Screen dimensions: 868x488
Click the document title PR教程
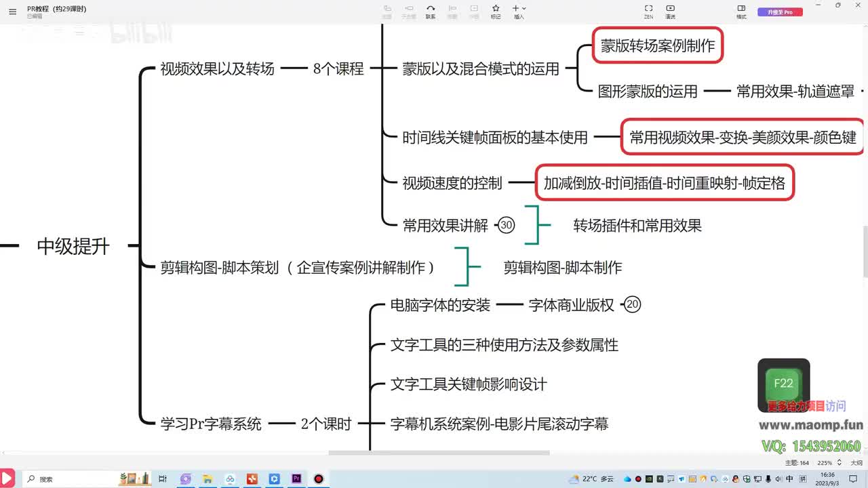pyautogui.click(x=56, y=9)
